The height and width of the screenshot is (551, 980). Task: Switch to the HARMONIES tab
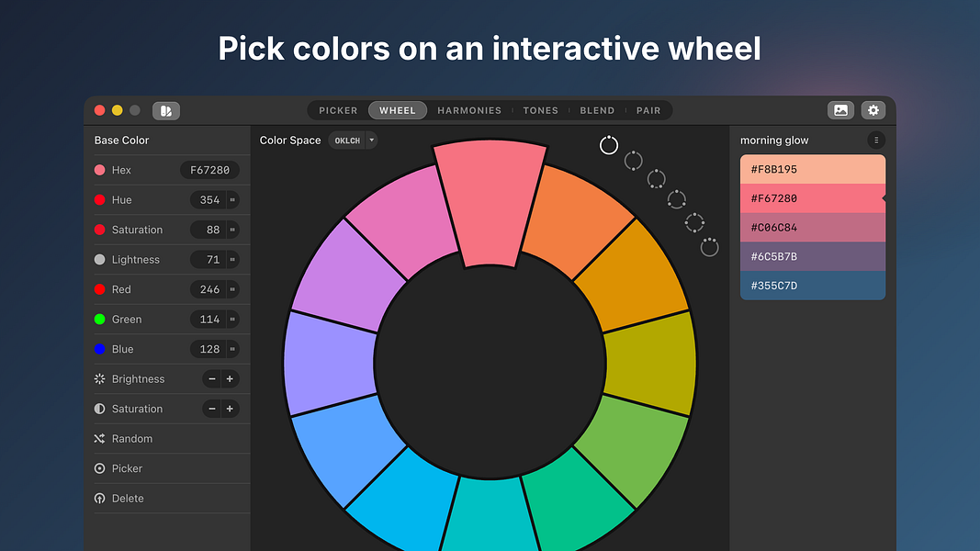tap(469, 110)
